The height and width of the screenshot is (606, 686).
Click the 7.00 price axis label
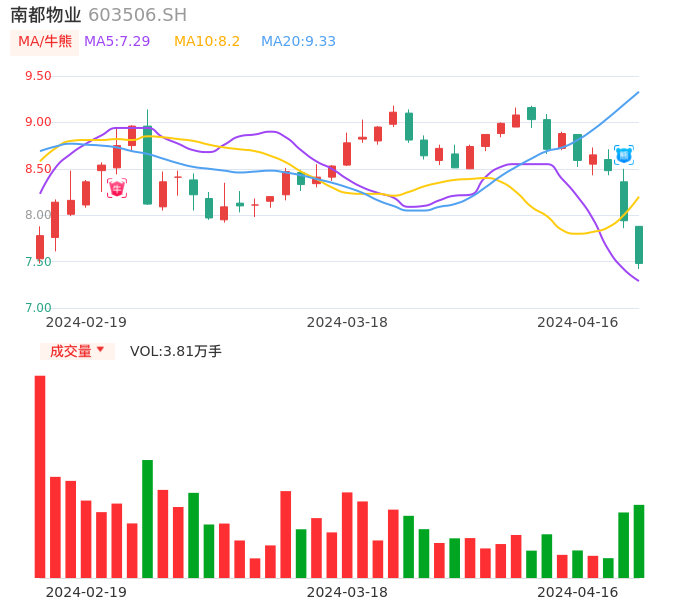click(38, 308)
